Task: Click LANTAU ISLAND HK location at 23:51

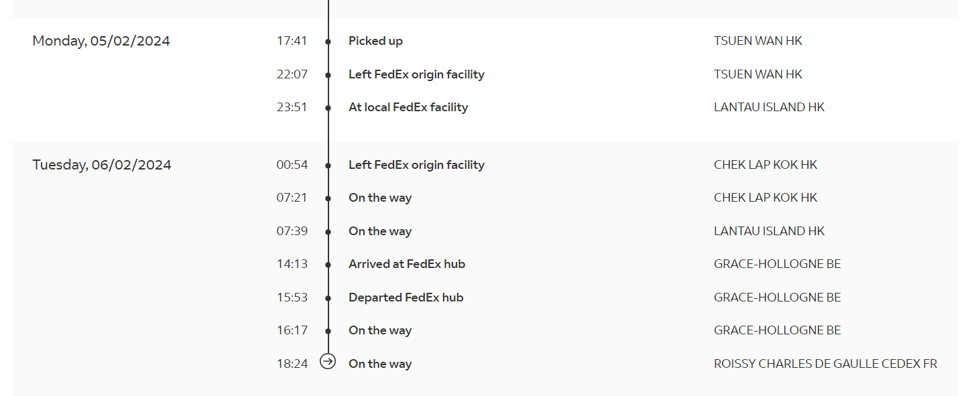Action: pyautogui.click(x=769, y=107)
